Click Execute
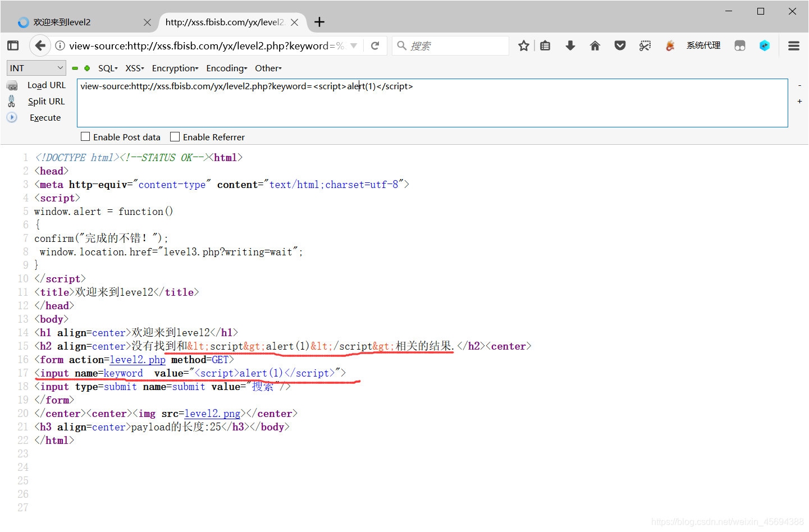Viewport: 809px width, 532px height. click(x=45, y=117)
